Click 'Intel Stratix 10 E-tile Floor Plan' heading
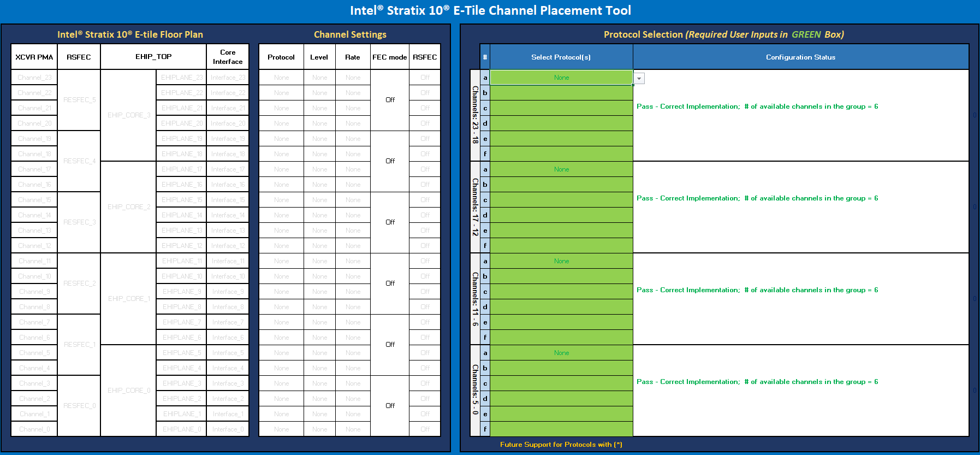Screen dimensions: 980x455 pyautogui.click(x=130, y=34)
